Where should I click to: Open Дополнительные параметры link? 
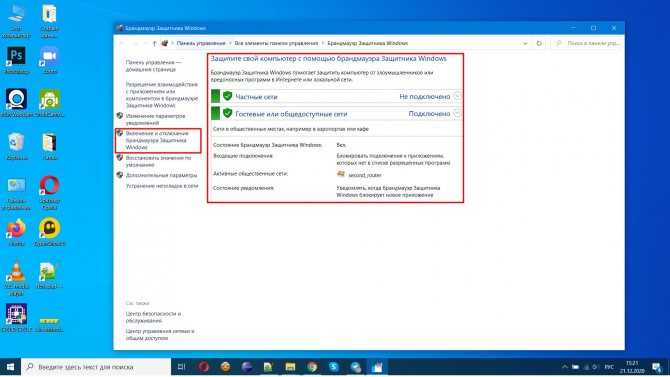coord(161,175)
